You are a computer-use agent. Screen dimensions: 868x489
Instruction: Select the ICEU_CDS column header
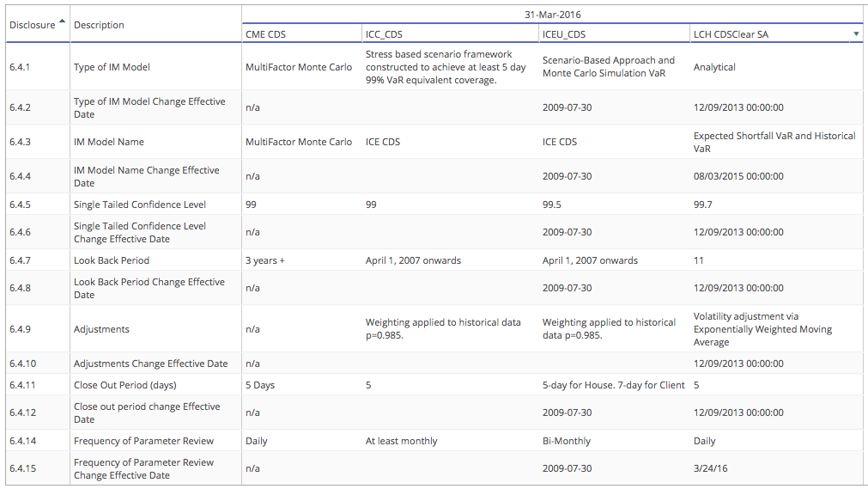pyautogui.click(x=564, y=34)
